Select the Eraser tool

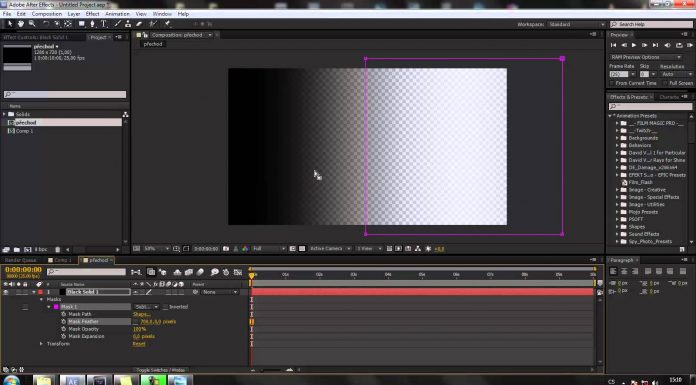point(139,24)
